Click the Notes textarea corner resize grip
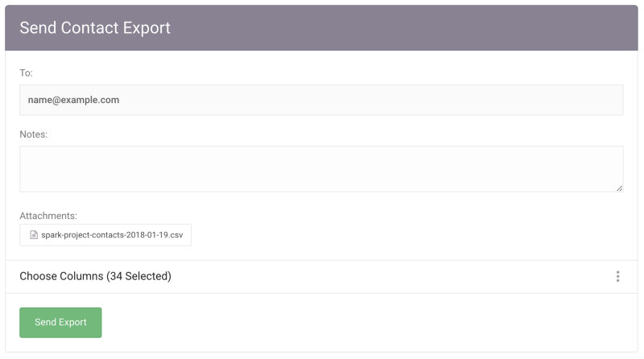Image resolution: width=644 pixels, height=359 pixels. click(619, 188)
